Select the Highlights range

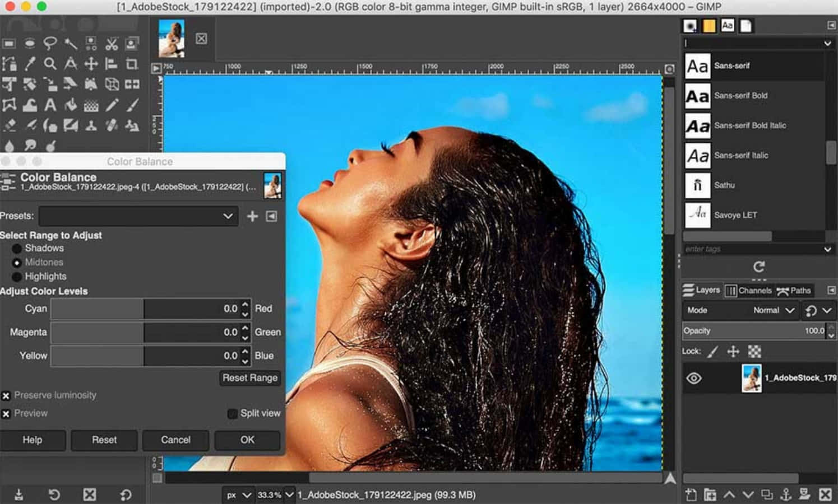(17, 277)
